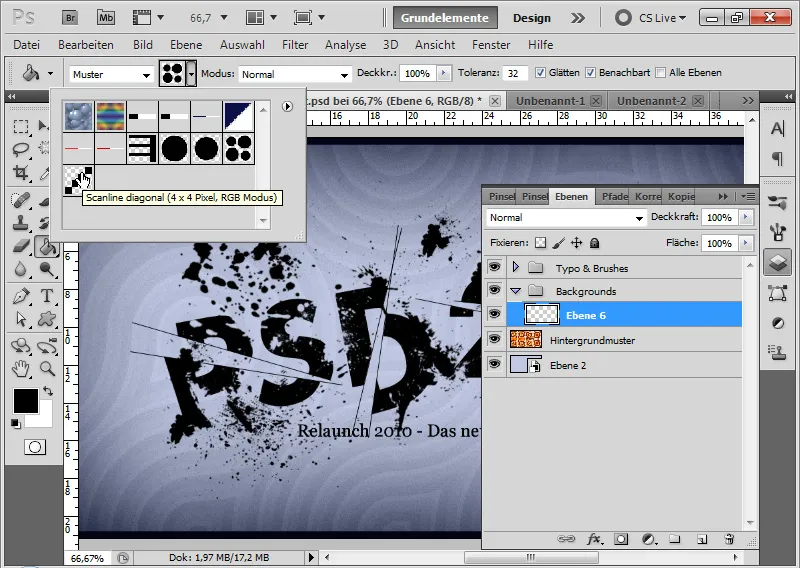Open the layer blend mode Normal dropdown
800x568 pixels.
point(566,218)
